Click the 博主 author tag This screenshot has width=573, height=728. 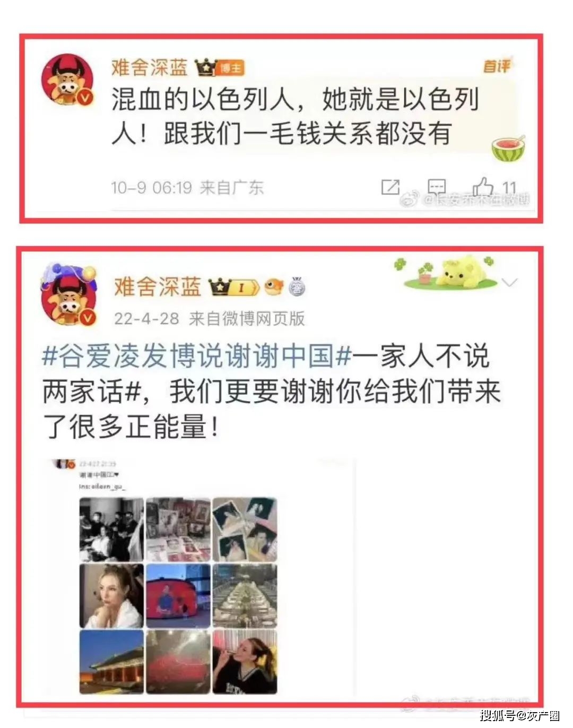coord(230,68)
